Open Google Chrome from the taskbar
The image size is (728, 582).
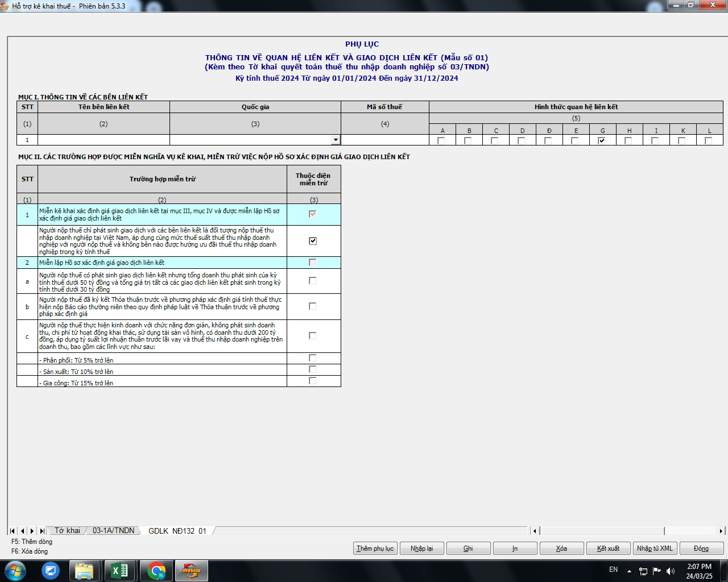156,570
